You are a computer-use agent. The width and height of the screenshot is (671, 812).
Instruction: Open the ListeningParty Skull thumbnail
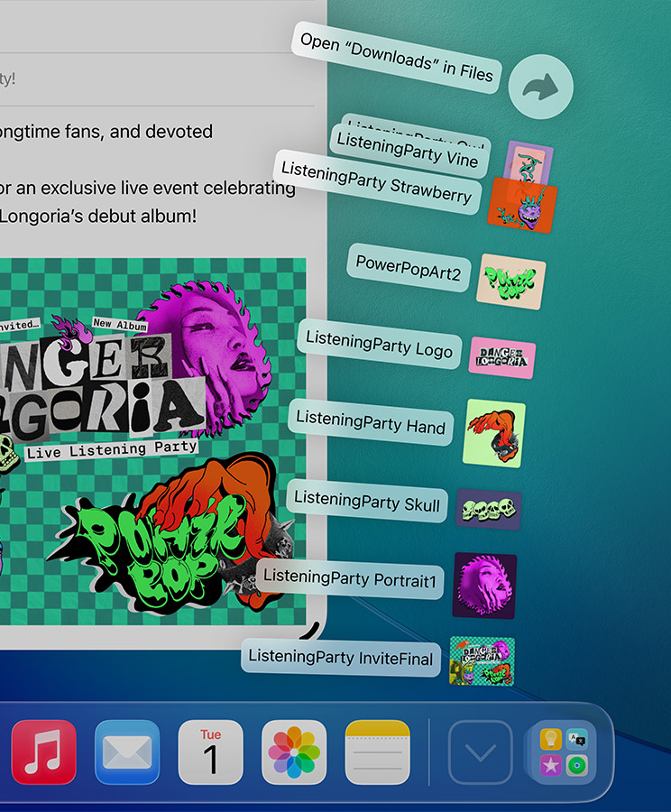488,509
